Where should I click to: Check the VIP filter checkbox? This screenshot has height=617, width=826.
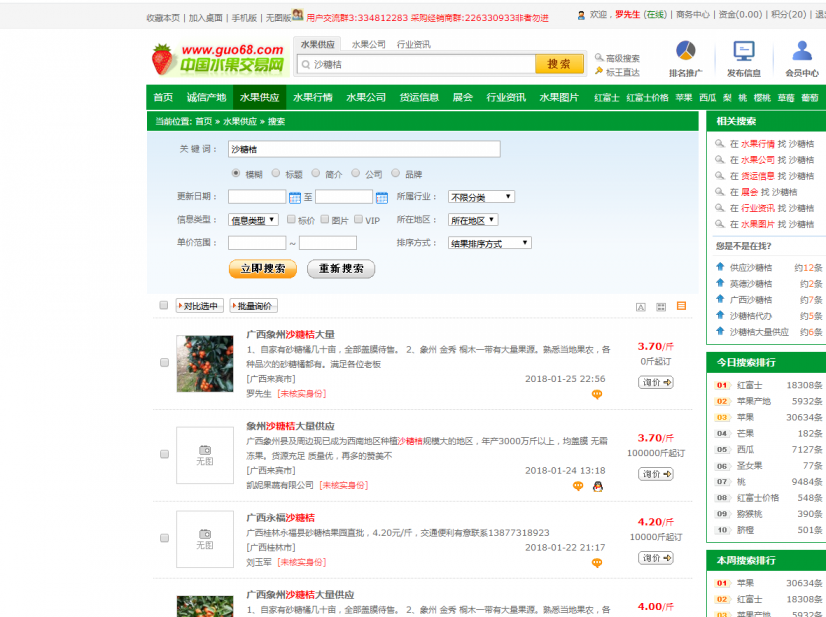[x=358, y=219]
